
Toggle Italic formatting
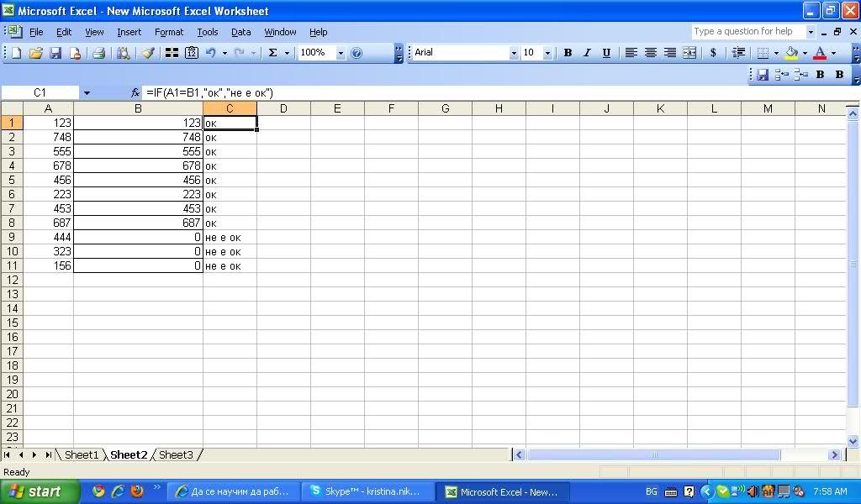tap(587, 53)
